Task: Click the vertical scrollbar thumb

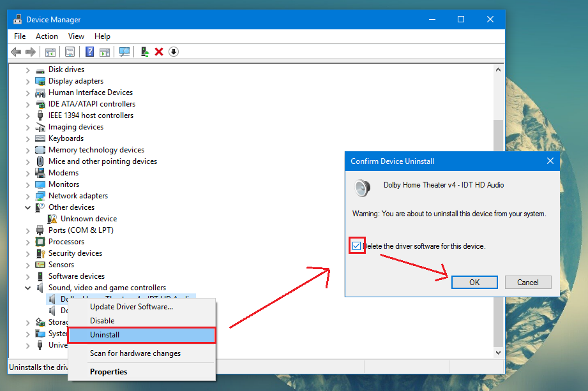Action: tap(498, 233)
